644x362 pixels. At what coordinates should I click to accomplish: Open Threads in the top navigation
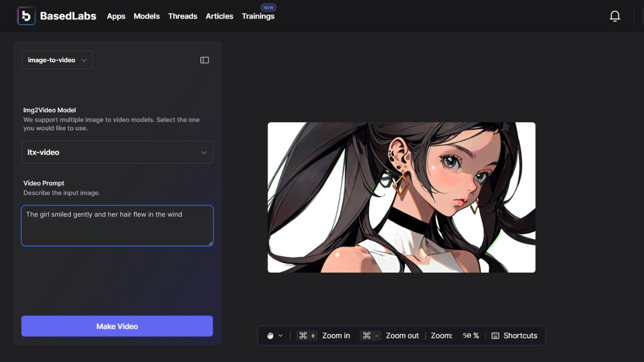click(x=182, y=16)
